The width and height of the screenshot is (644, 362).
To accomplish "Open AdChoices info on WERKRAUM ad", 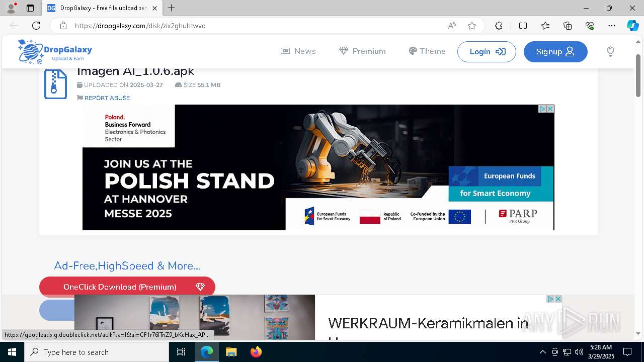I will click(550, 299).
